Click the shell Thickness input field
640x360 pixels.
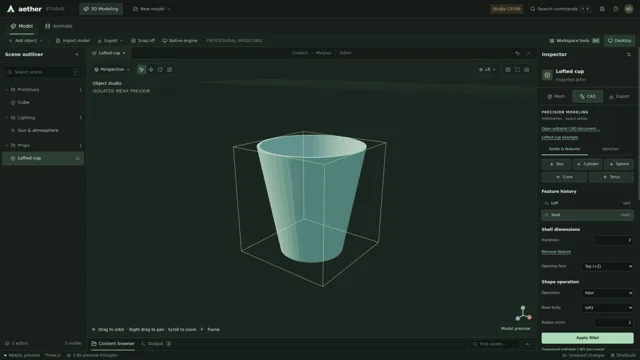(613, 240)
